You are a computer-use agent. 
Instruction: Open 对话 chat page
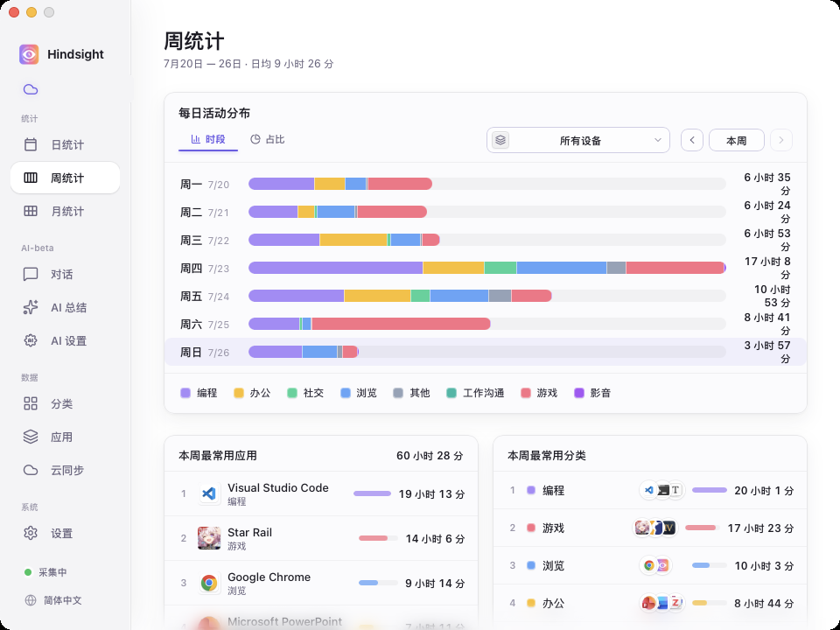click(x=65, y=274)
